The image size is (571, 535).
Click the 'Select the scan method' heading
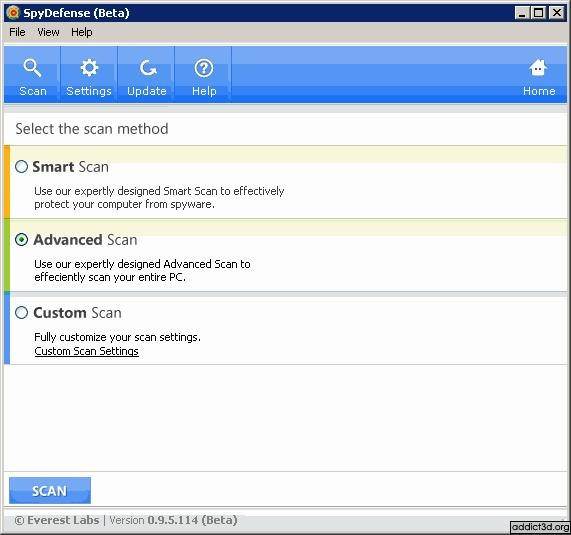(x=92, y=129)
